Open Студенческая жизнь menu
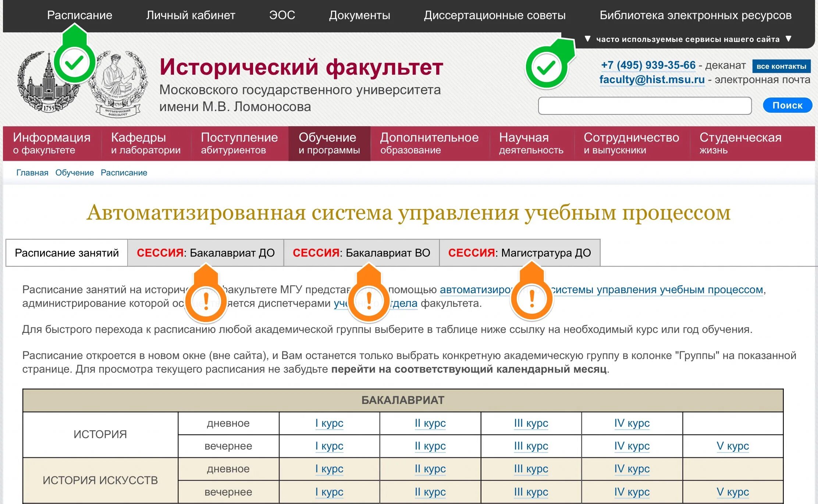 pyautogui.click(x=740, y=143)
